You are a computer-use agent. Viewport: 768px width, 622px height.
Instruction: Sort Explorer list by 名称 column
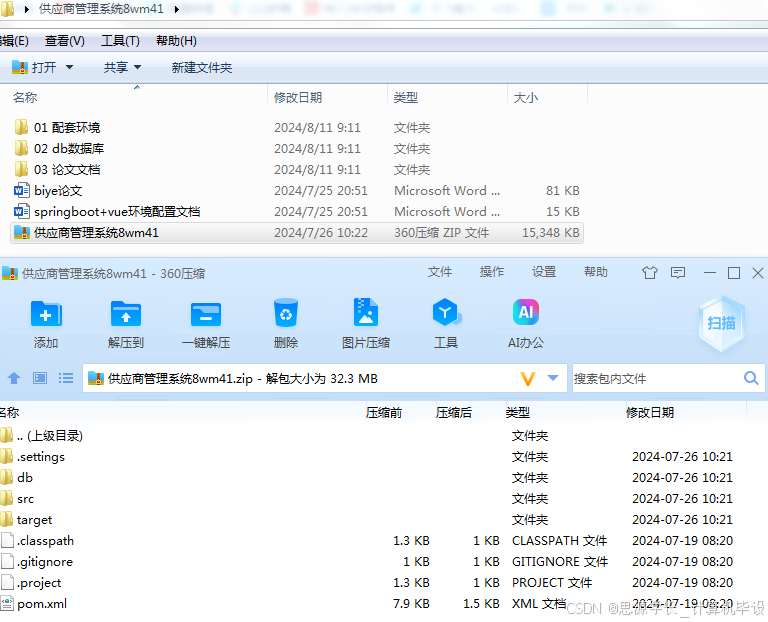(25, 97)
